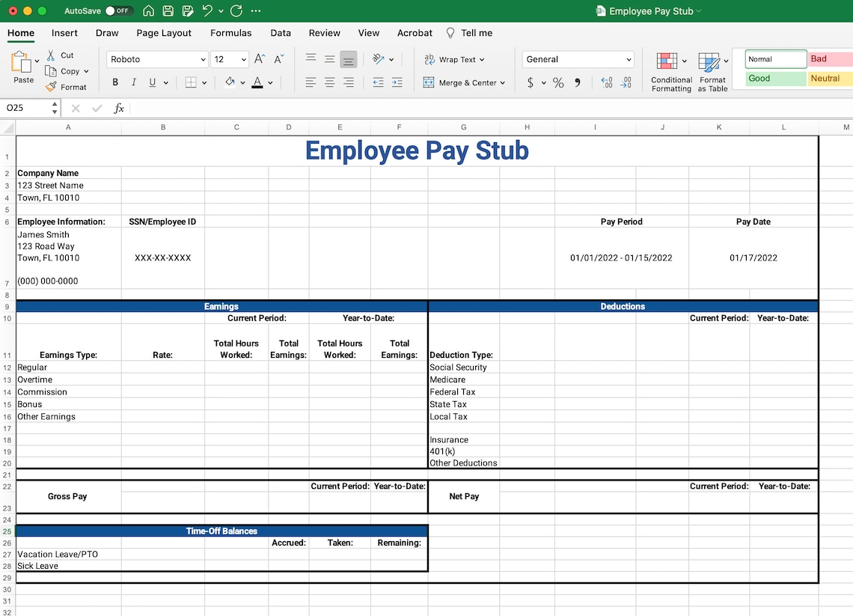The width and height of the screenshot is (853, 616).
Task: Click the Decrease Indent icon
Action: tap(378, 82)
